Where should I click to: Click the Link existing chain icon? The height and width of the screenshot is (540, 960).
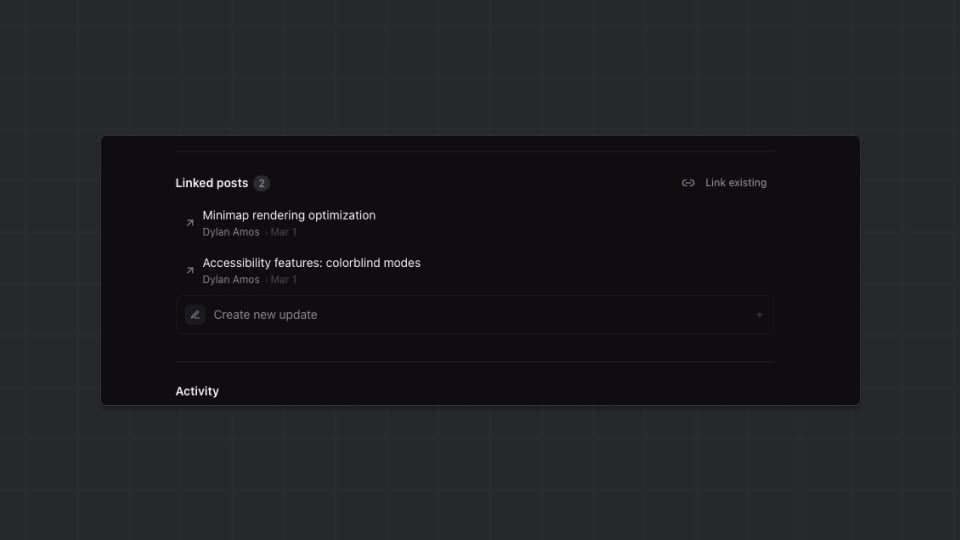688,183
